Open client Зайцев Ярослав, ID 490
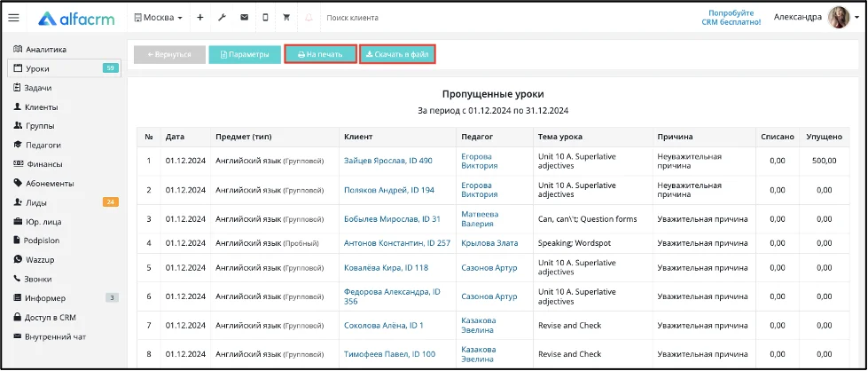This screenshot has height=371, width=868. point(388,161)
